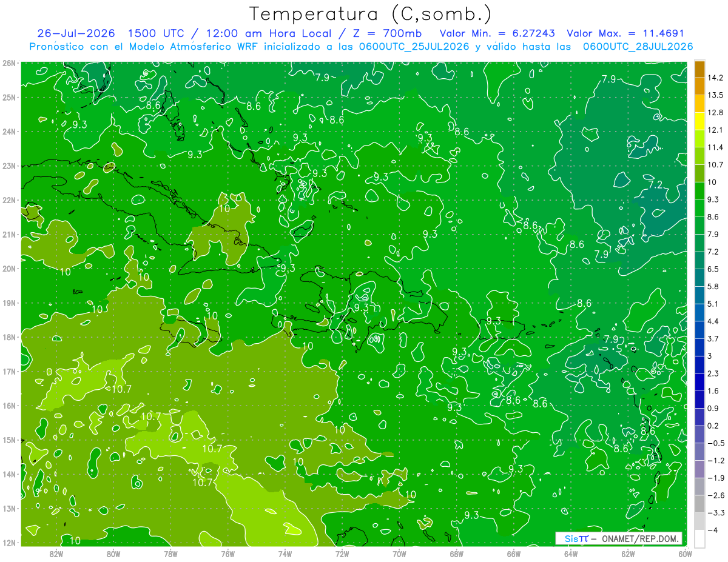Select '0600UTC_28JUL2026' valid-until time
This screenshot has height=562, width=728.
638,46
